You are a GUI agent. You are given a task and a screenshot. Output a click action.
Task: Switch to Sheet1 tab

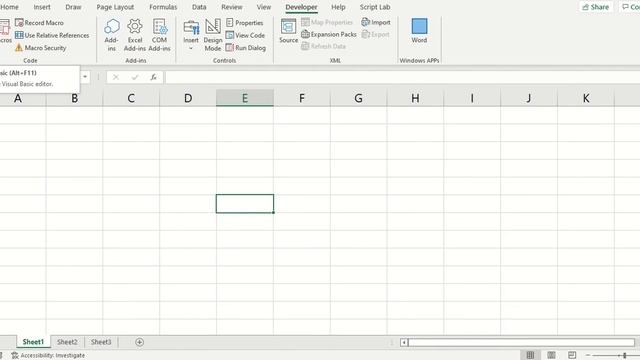pyautogui.click(x=33, y=342)
